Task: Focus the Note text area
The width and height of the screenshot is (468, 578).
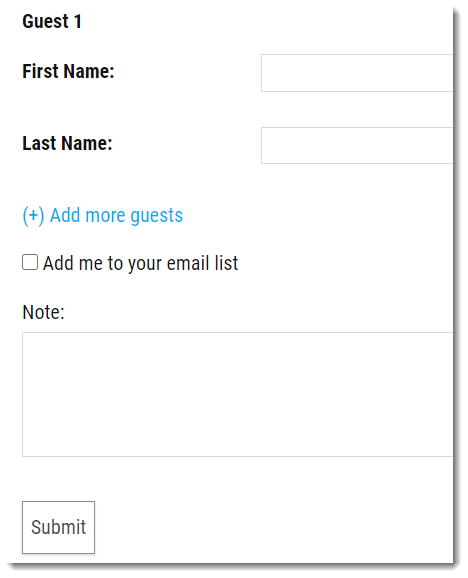Action: click(x=238, y=394)
